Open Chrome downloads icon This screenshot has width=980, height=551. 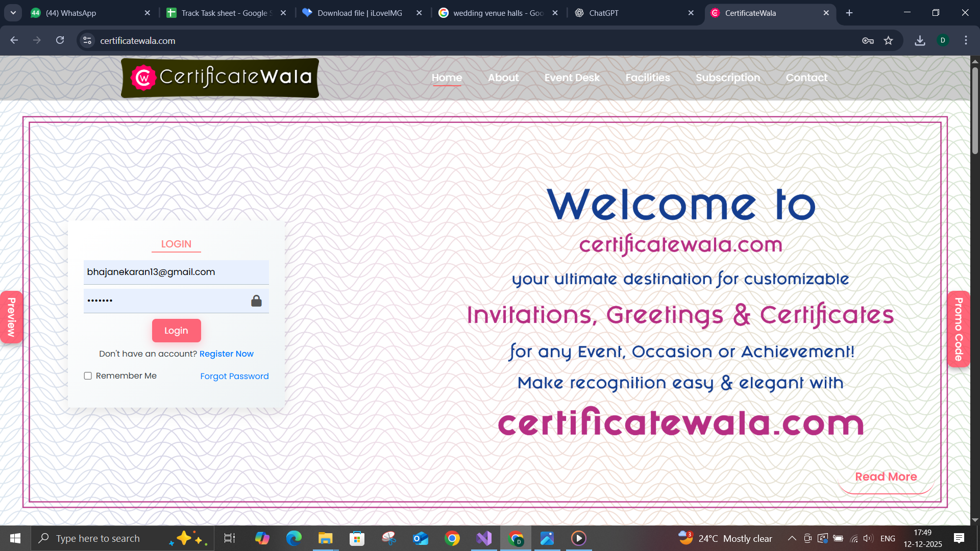pos(920,41)
